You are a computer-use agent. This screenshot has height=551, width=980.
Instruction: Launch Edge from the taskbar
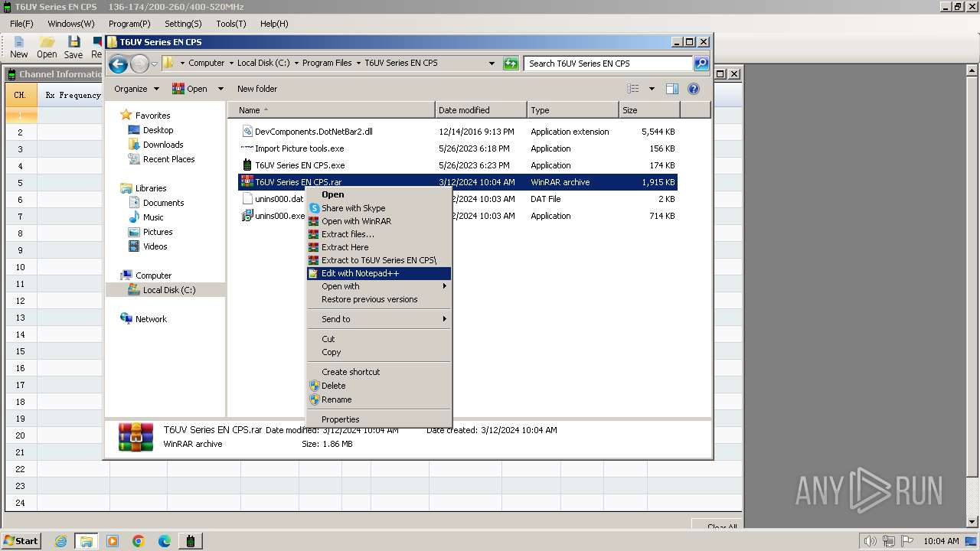165,541
